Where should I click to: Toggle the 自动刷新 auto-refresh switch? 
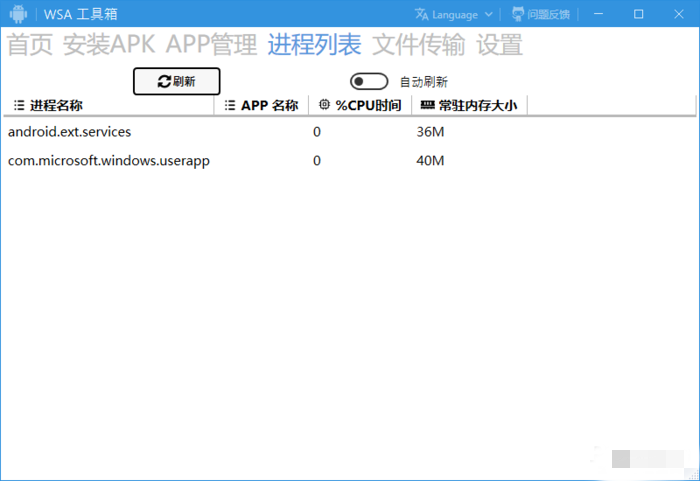coord(368,81)
